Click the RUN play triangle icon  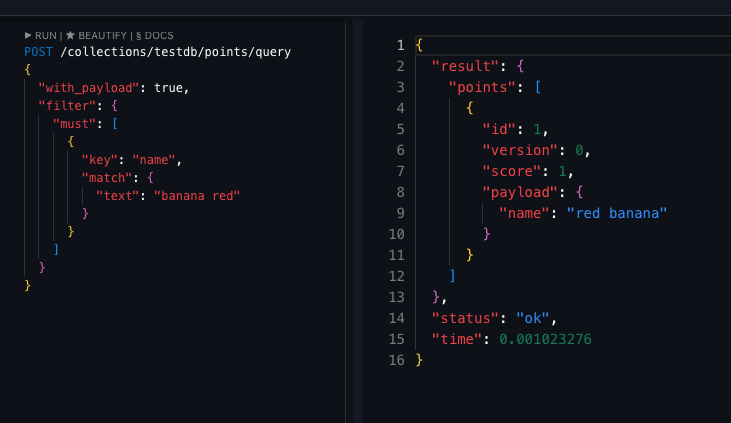click(x=29, y=35)
